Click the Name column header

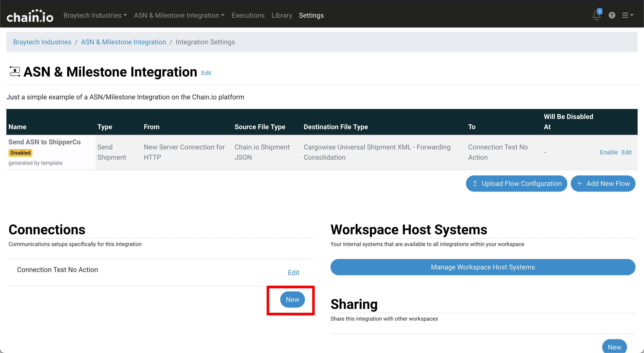(17, 127)
